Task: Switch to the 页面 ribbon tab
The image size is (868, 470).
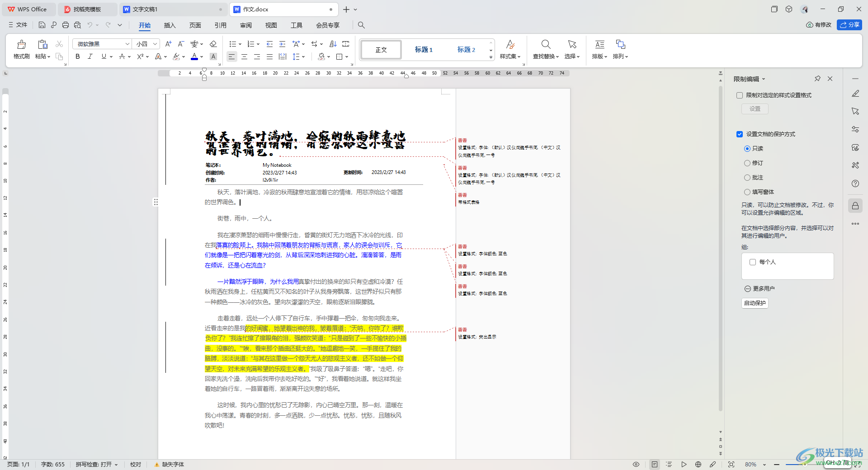Action: [x=195, y=25]
